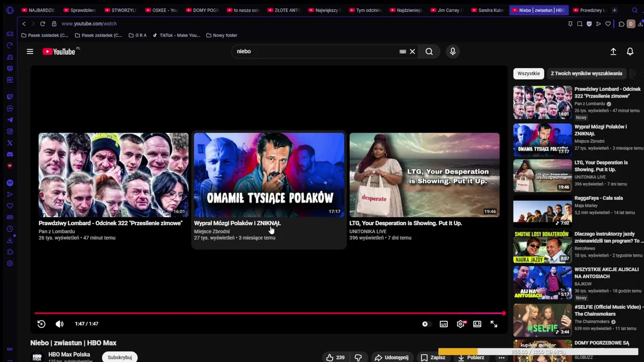Image resolution: width=644 pixels, height=362 pixels.
Task: Open browsing history clock icon in sidebar
Action: (10, 229)
